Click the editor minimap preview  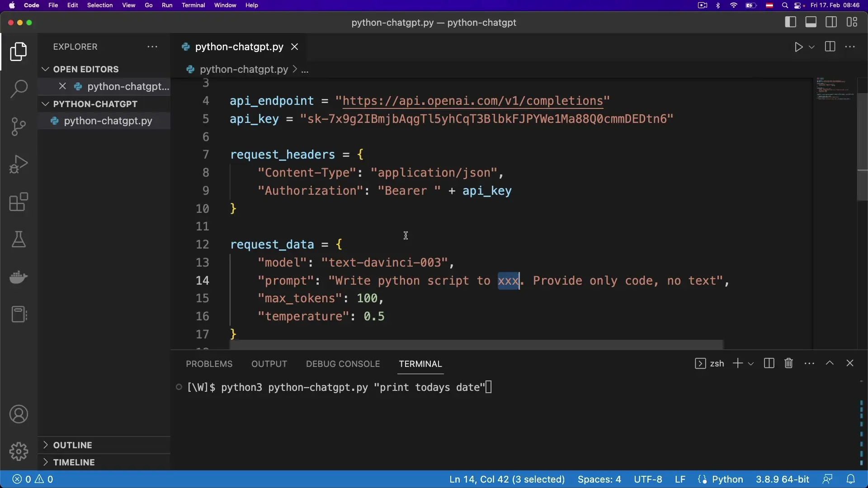click(835, 89)
